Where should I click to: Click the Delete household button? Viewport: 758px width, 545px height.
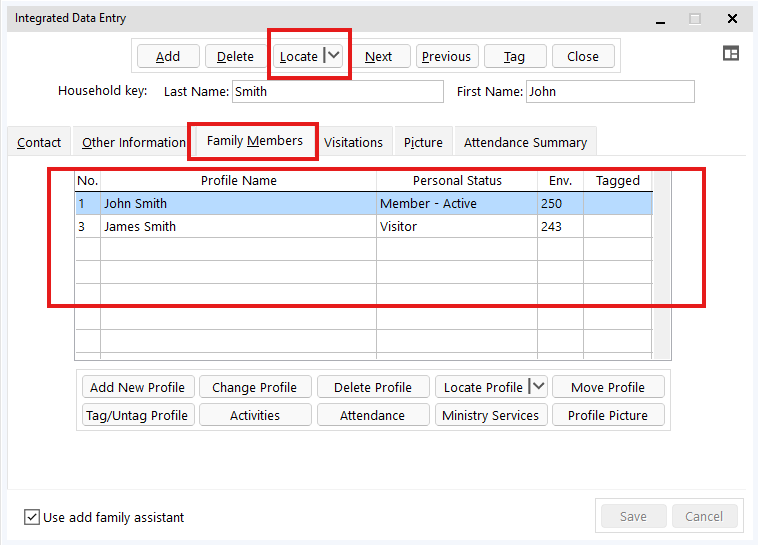236,56
